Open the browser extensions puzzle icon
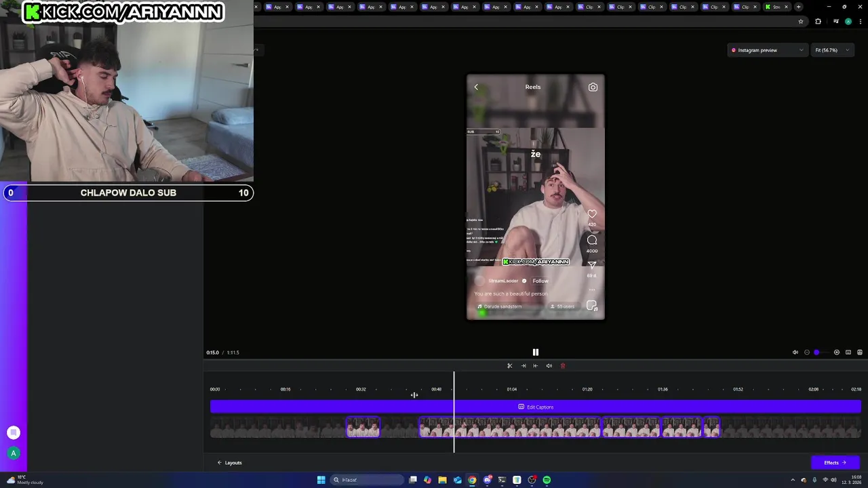868x488 pixels. pos(818,22)
